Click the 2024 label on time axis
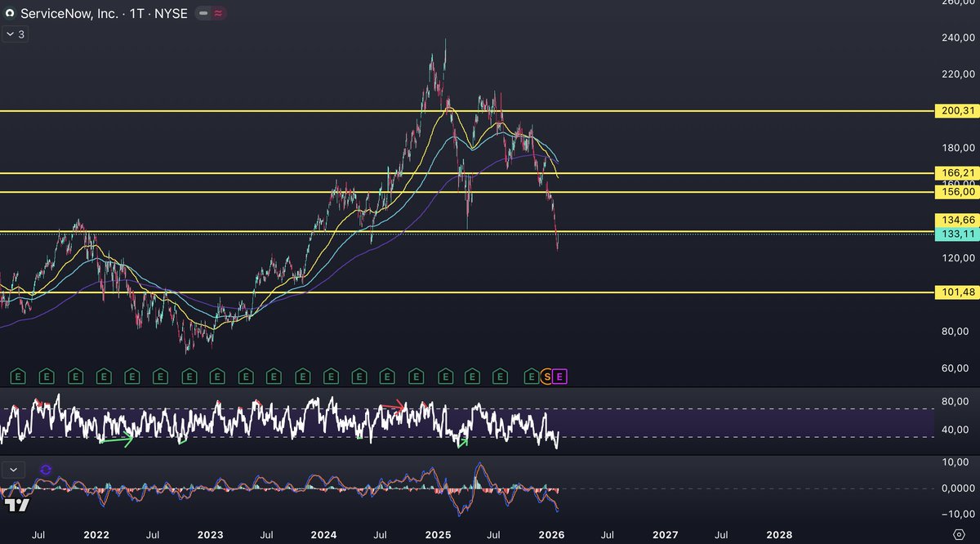 point(323,535)
